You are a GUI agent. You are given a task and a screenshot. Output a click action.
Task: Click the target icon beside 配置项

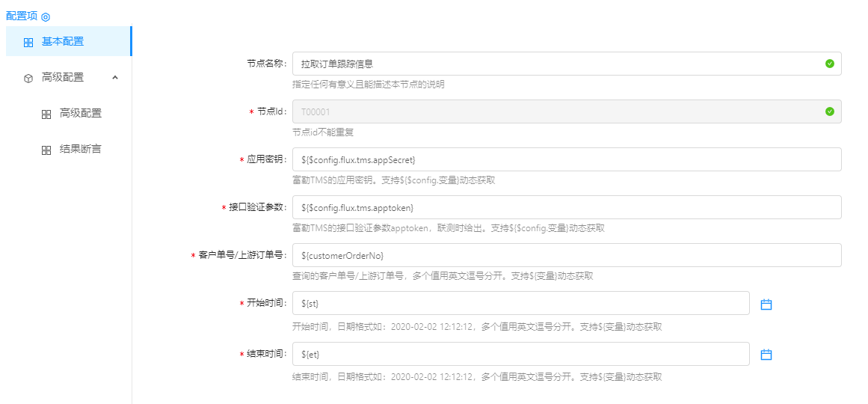click(46, 16)
